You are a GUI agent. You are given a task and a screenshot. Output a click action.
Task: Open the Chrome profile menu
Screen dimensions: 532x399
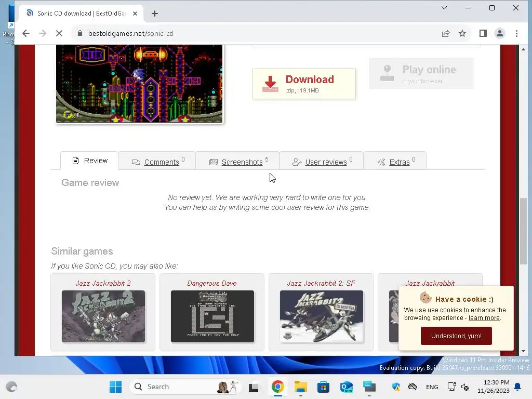[499, 33]
